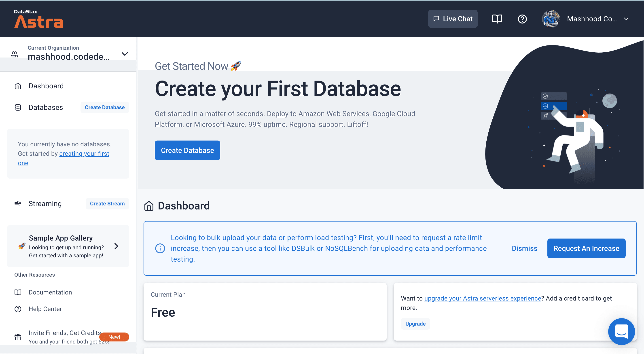The width and height of the screenshot is (644, 354).
Task: Start a Live Chat session
Action: tap(453, 19)
